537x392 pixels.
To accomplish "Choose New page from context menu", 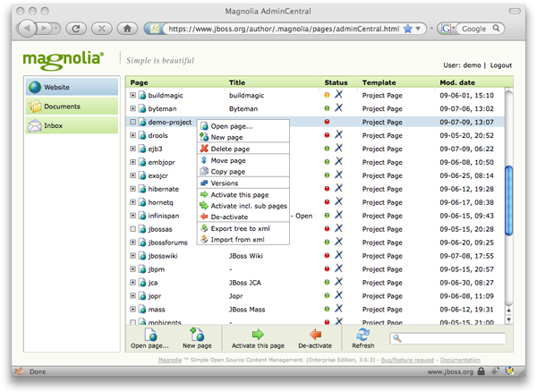I will coord(243,137).
